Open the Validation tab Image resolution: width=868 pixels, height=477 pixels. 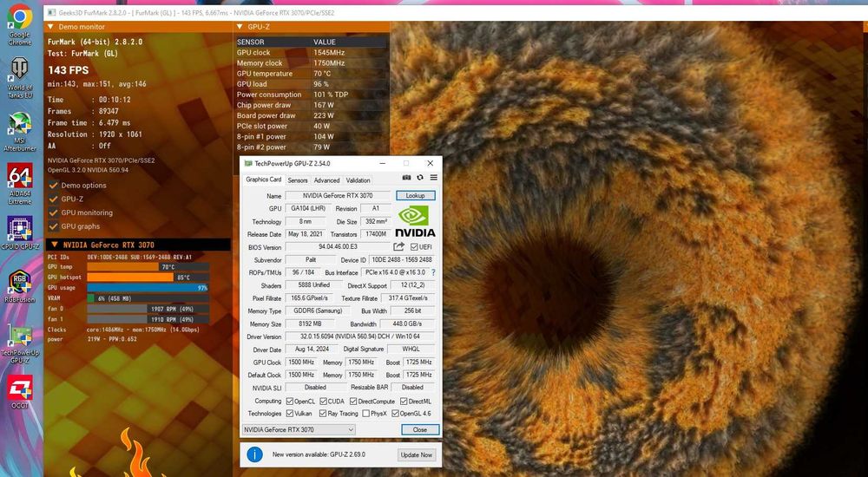coord(358,180)
